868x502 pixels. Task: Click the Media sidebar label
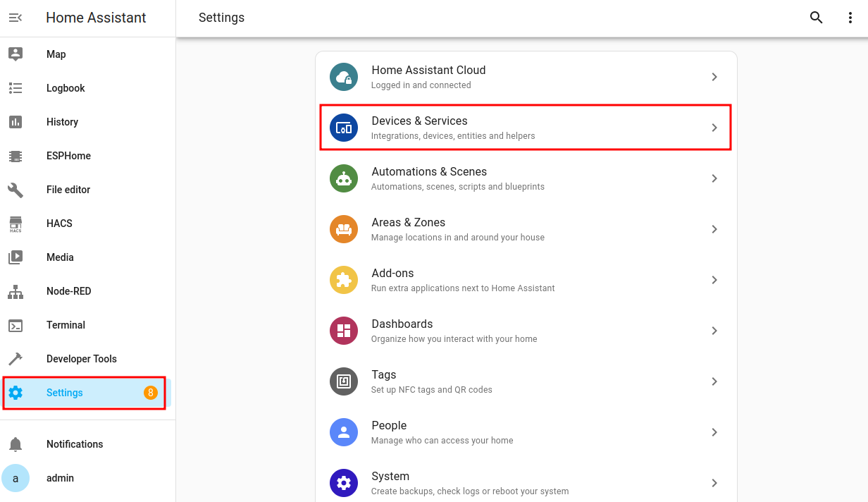pyautogui.click(x=60, y=257)
